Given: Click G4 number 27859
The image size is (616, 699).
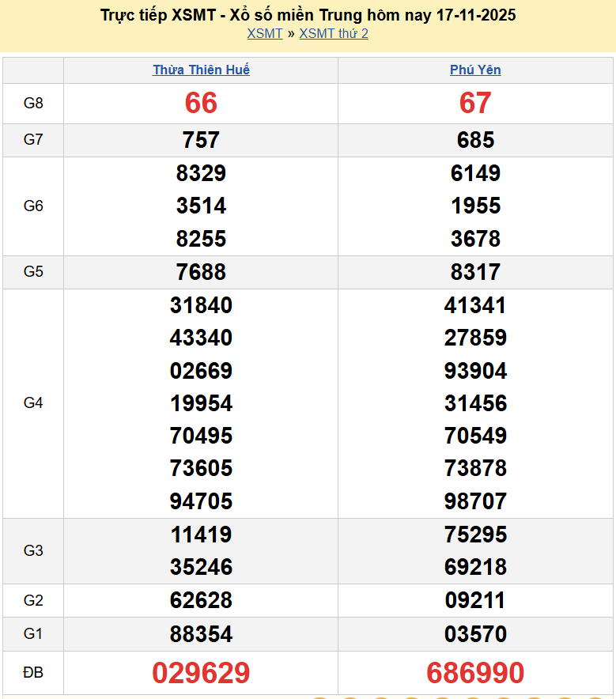Looking at the screenshot, I should tap(475, 338).
